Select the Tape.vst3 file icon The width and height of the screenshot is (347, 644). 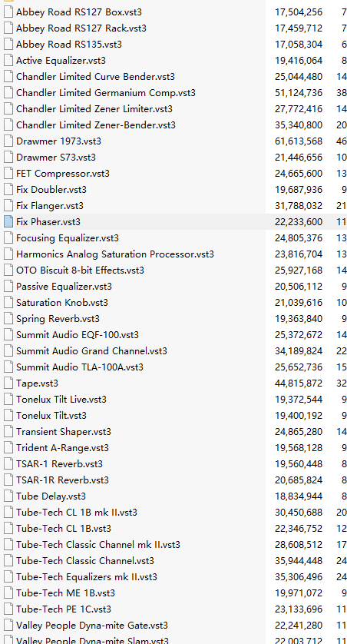point(8,383)
